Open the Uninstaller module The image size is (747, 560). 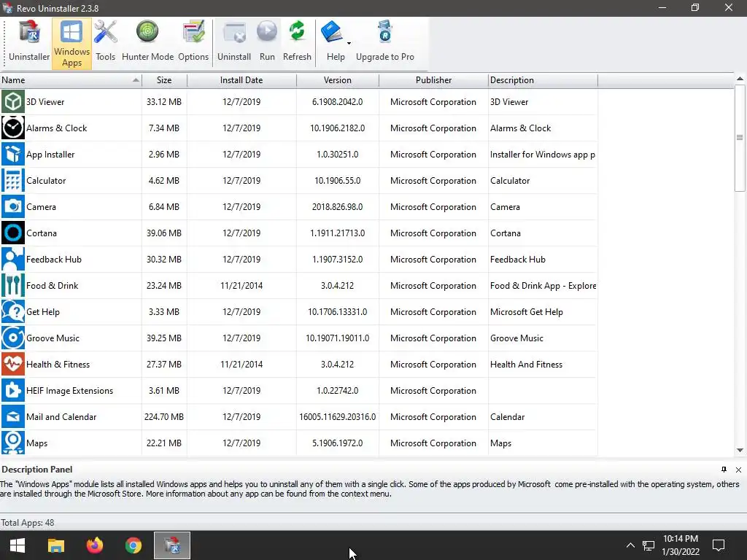point(29,43)
